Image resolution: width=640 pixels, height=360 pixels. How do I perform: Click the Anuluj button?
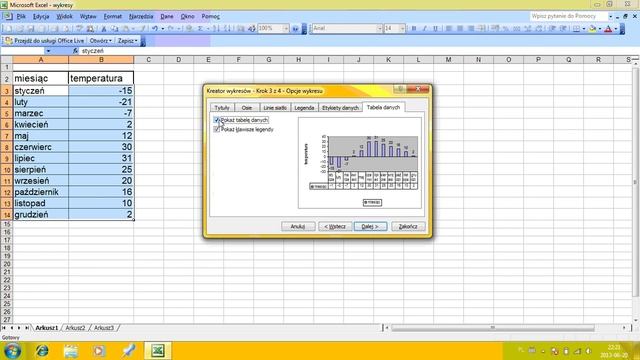tap(298, 226)
